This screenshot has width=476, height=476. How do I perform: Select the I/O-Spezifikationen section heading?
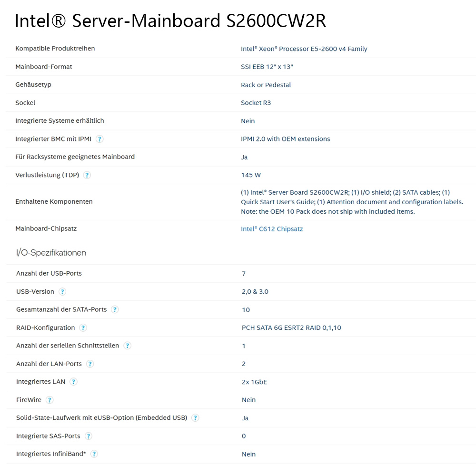(x=51, y=253)
